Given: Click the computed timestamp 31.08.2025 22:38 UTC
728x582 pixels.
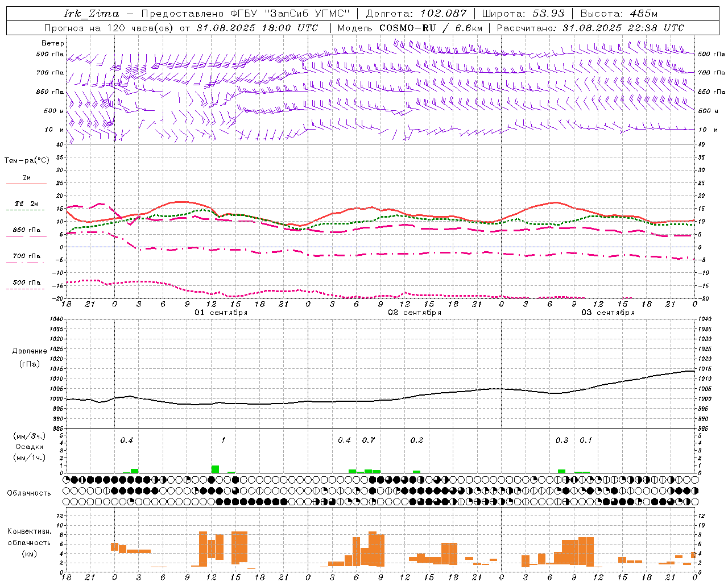Looking at the screenshot, I should [x=623, y=27].
